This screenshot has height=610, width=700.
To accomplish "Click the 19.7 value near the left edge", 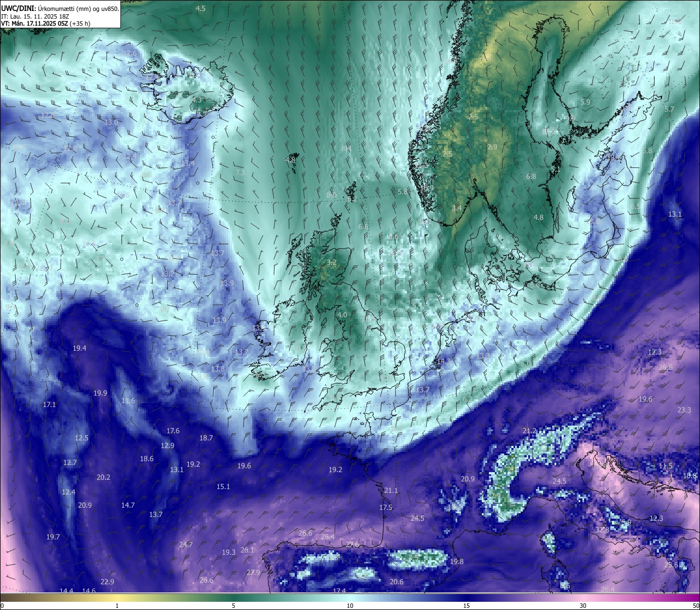I will click(x=53, y=537).
